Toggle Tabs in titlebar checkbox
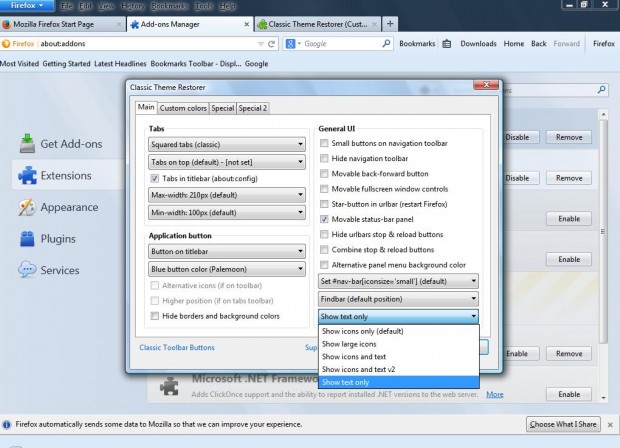The width and height of the screenshot is (620, 448). [x=155, y=178]
